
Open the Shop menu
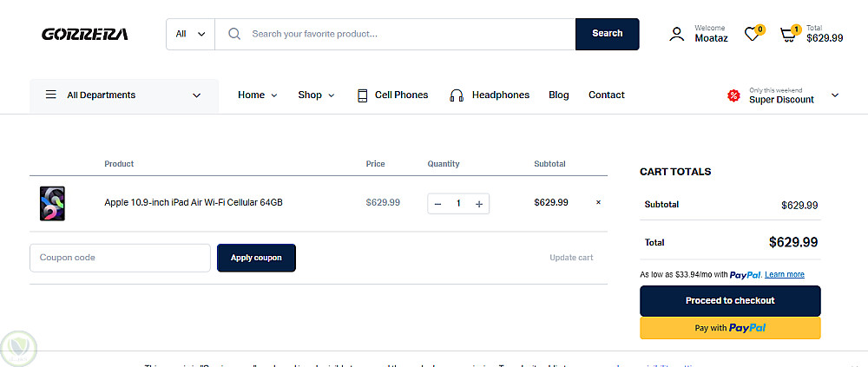310,95
